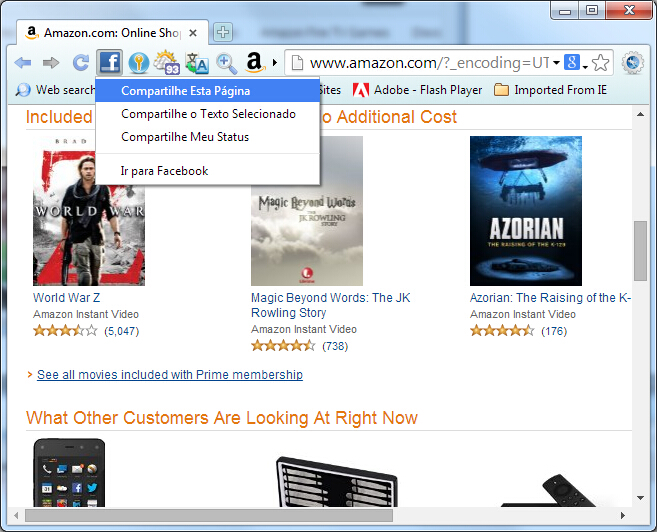Click the Amazon toolbar icon

click(255, 63)
